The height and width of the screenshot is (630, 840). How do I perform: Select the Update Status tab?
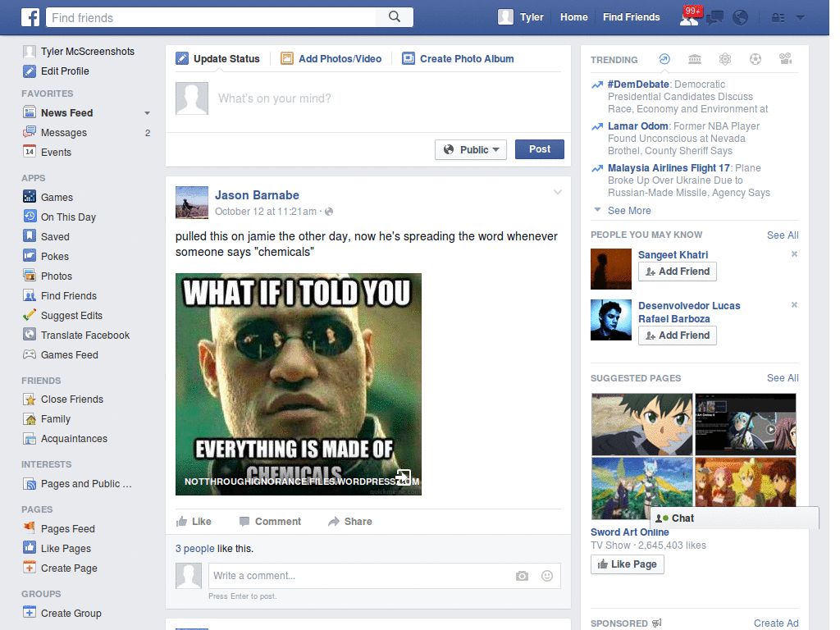tap(218, 59)
